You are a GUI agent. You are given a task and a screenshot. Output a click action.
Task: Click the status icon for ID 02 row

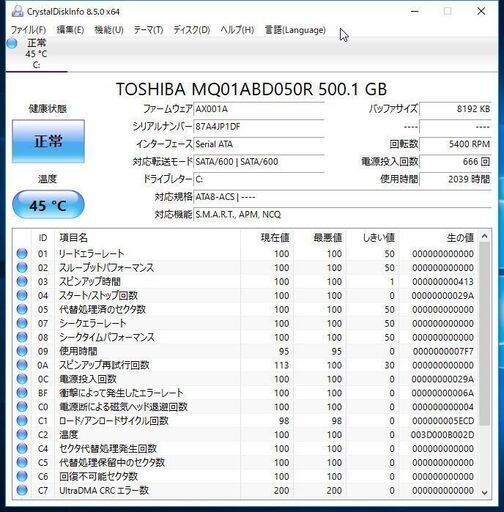click(22, 268)
